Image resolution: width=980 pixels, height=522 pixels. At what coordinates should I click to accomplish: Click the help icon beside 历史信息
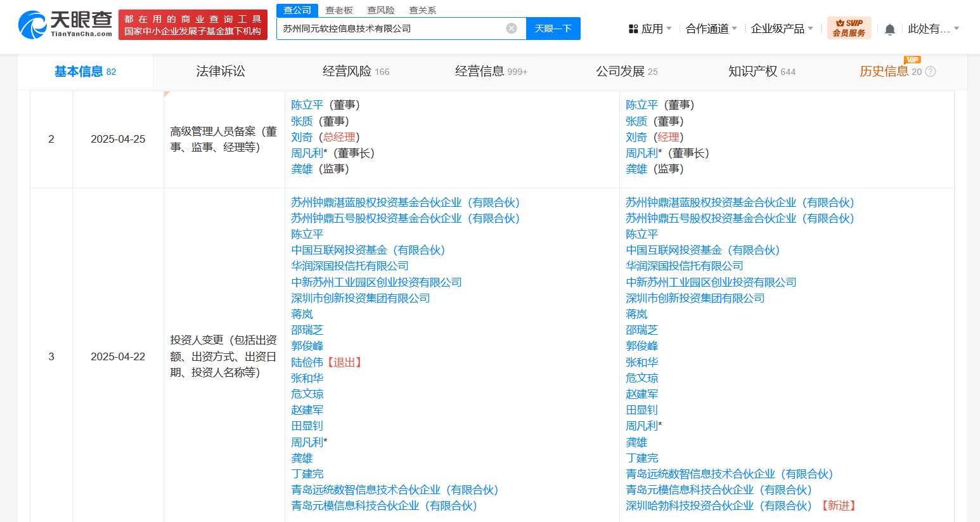931,72
